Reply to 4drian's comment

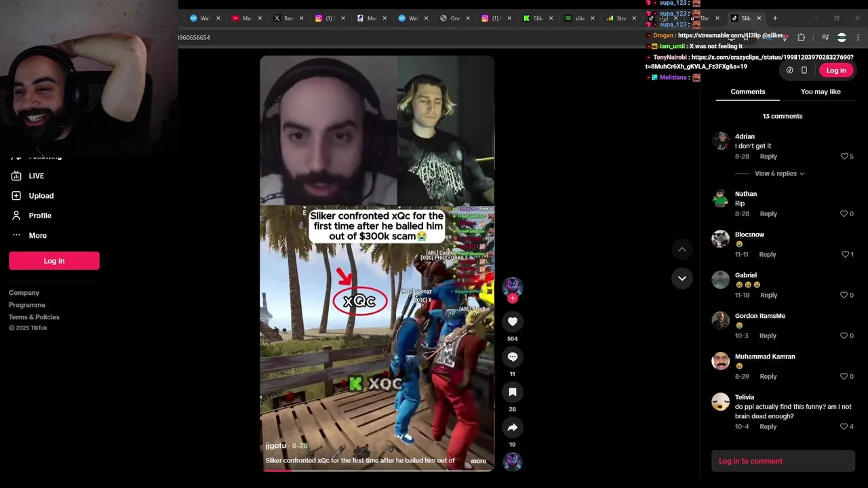(x=768, y=157)
